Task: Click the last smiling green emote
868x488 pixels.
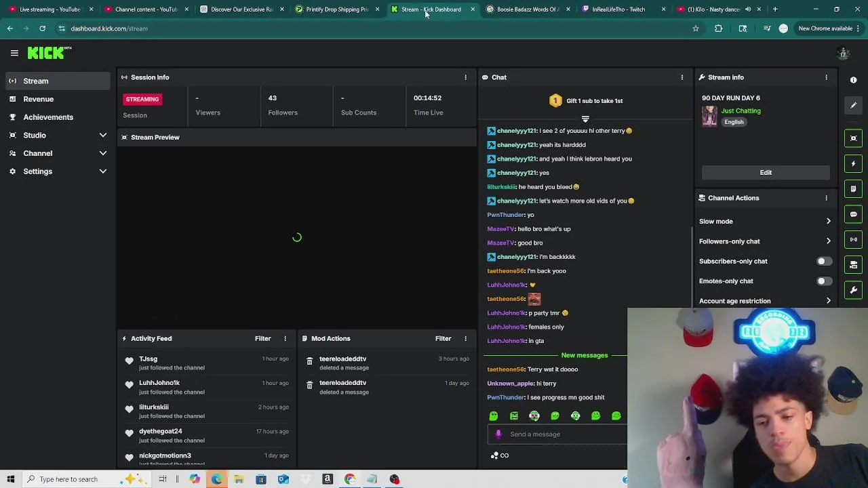Action: tap(616, 416)
